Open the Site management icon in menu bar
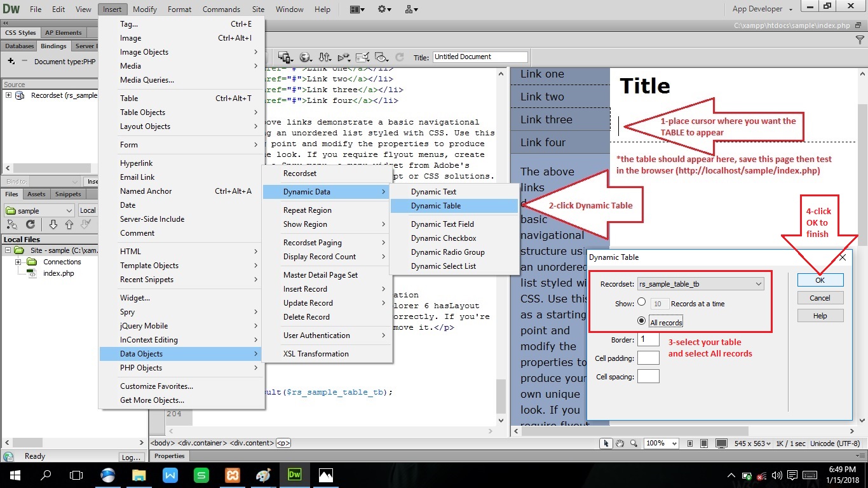868x488 pixels. tap(412, 9)
